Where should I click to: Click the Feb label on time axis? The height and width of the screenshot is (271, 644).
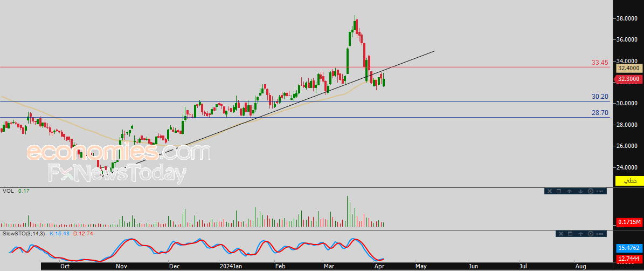[x=280, y=267]
